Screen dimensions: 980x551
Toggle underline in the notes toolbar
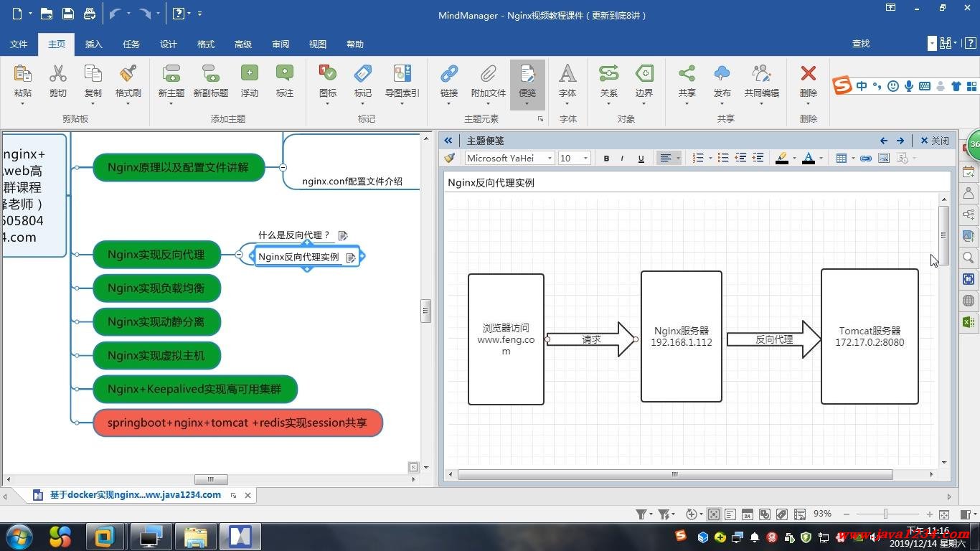641,158
